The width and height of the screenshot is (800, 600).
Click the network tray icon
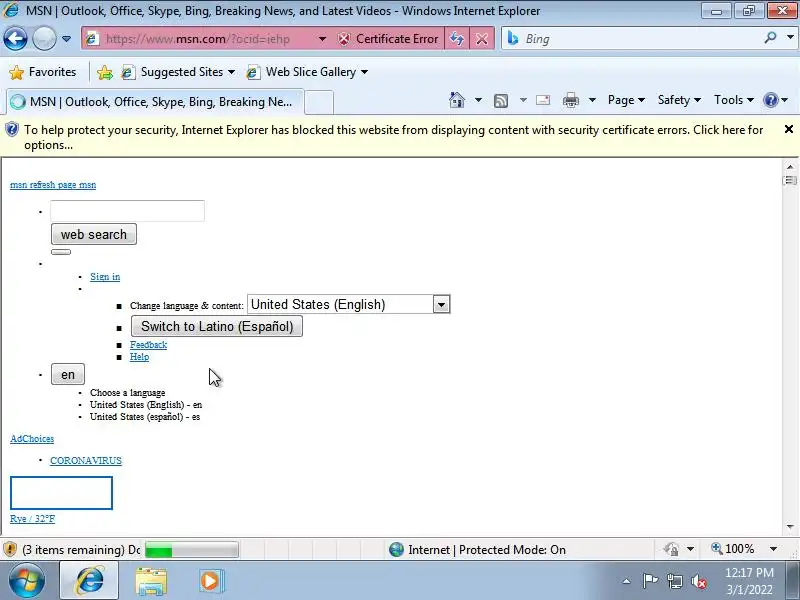[x=674, y=581]
